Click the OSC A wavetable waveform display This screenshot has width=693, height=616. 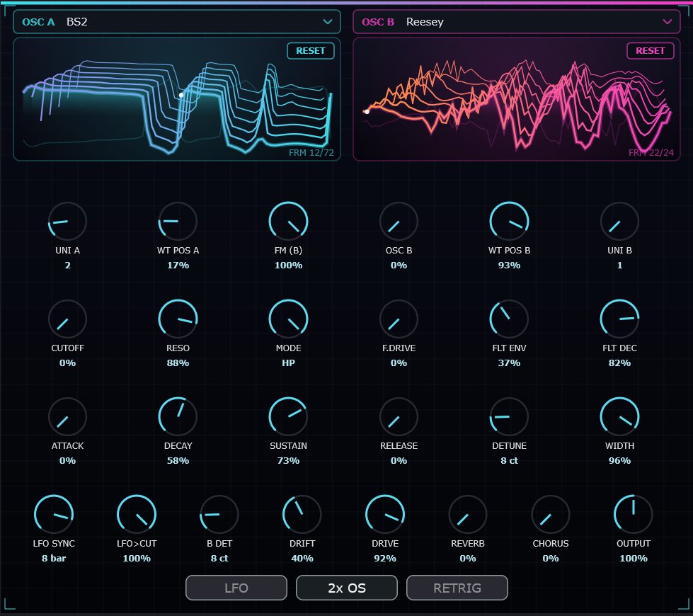tap(177, 99)
